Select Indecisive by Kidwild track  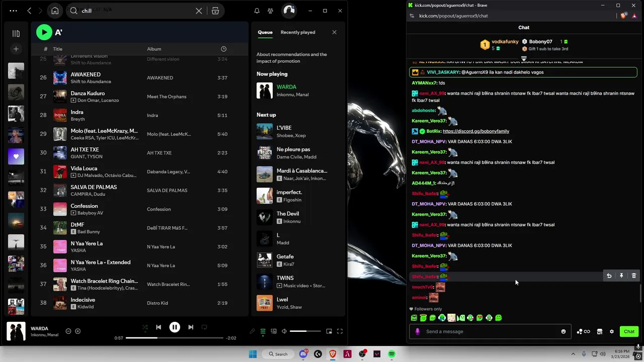tap(139, 303)
